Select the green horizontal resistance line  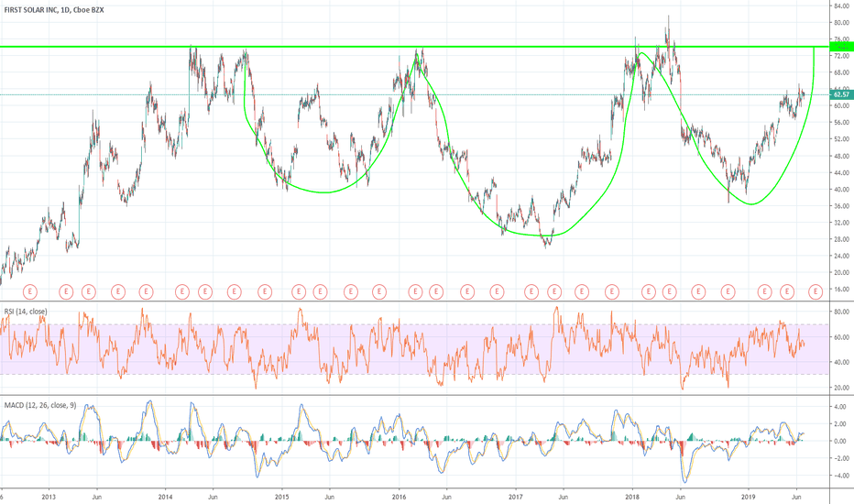click(x=414, y=47)
